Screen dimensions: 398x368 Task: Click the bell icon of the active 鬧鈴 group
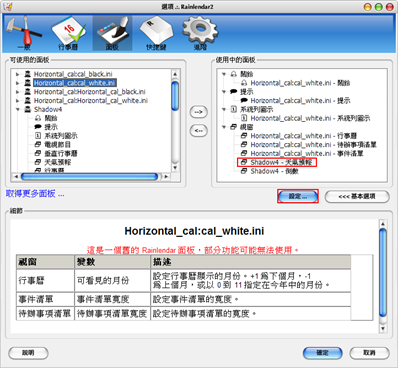(234, 74)
